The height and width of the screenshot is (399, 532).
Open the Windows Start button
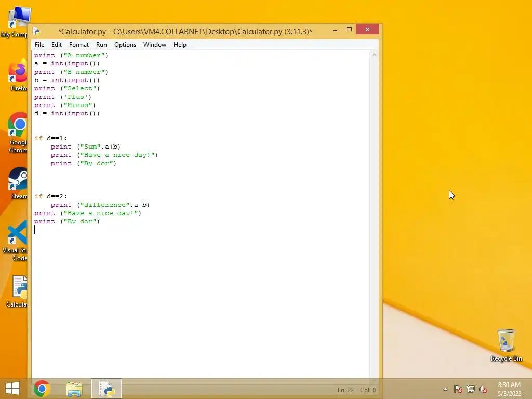pyautogui.click(x=12, y=389)
